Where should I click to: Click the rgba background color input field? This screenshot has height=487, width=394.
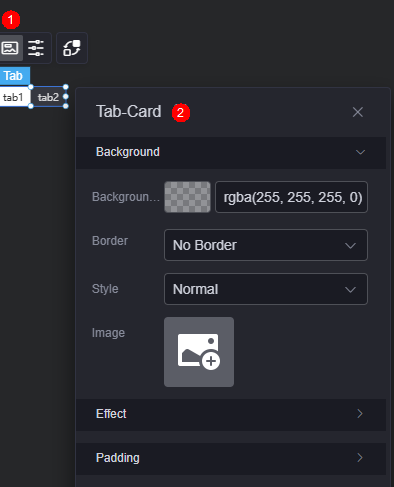[291, 197]
